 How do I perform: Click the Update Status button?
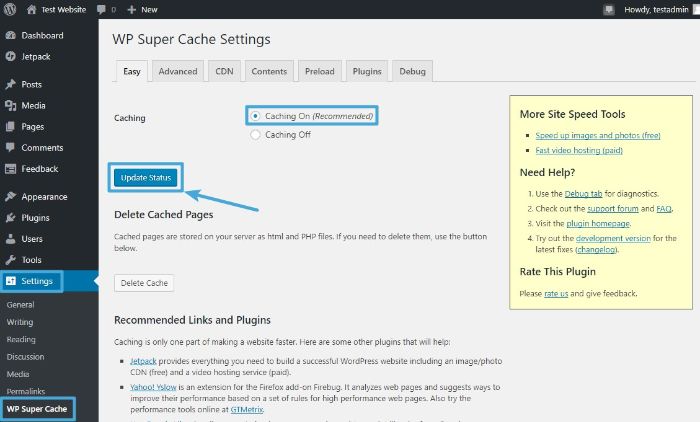point(146,178)
